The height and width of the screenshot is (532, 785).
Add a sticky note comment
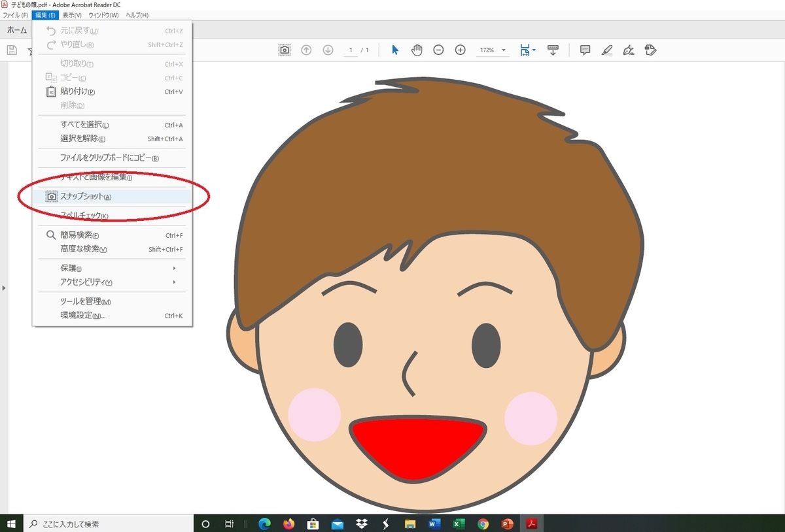click(x=585, y=50)
